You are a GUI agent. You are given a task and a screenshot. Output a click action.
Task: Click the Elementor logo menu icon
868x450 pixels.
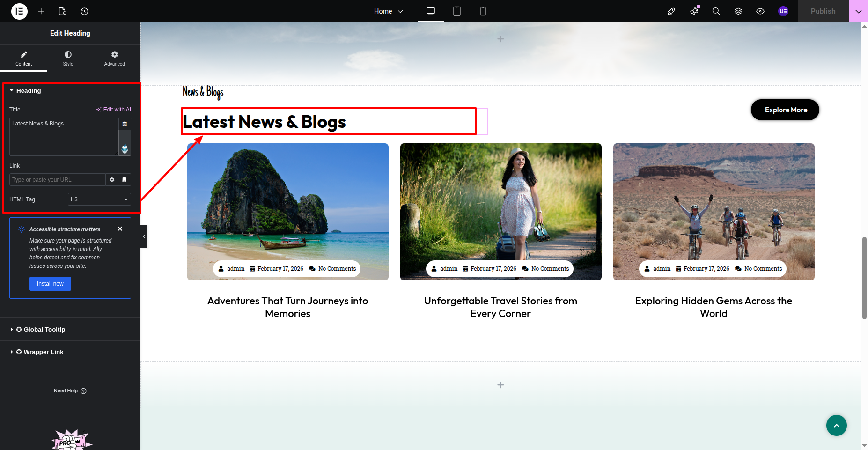[x=19, y=11]
